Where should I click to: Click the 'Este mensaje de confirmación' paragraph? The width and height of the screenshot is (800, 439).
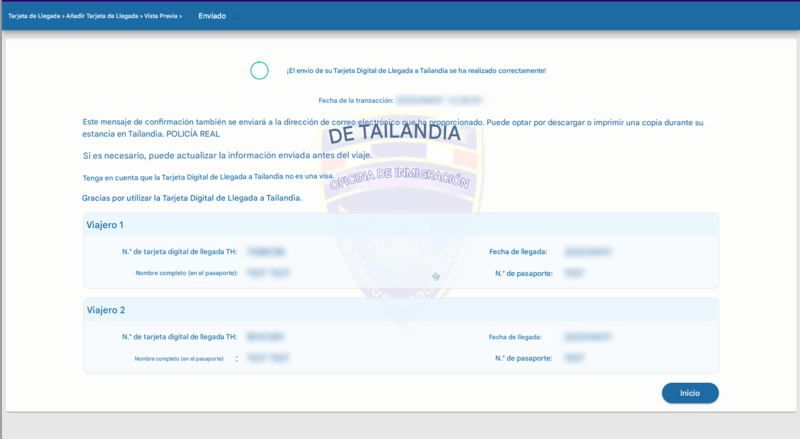[x=393, y=128]
